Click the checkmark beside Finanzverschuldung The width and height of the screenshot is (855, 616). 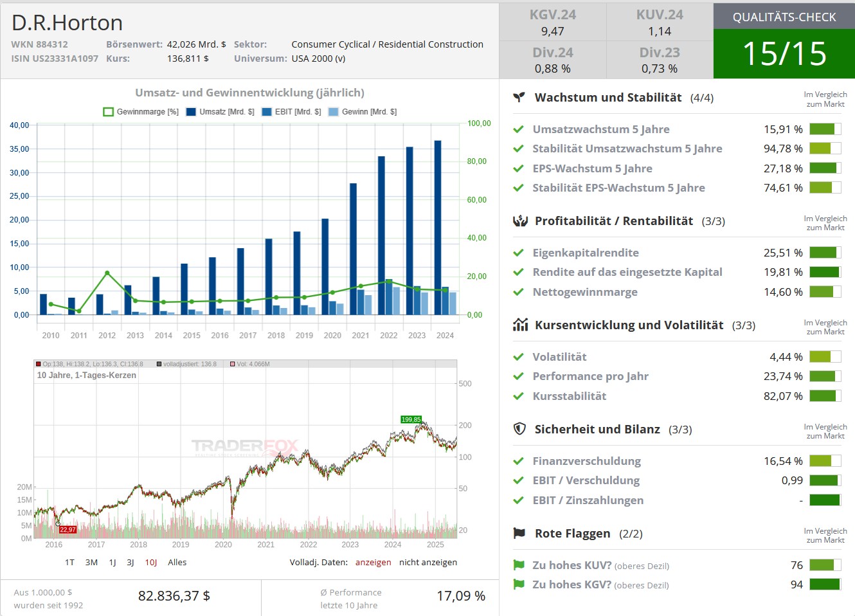point(518,461)
